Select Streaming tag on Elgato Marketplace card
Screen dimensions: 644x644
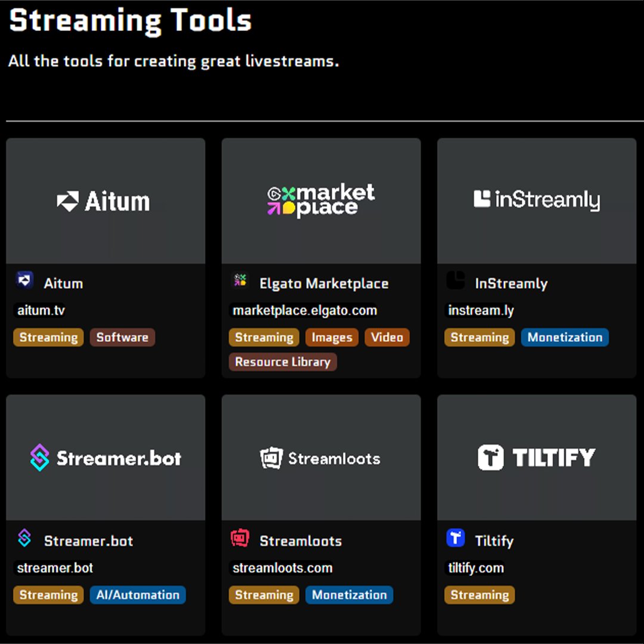coord(264,337)
